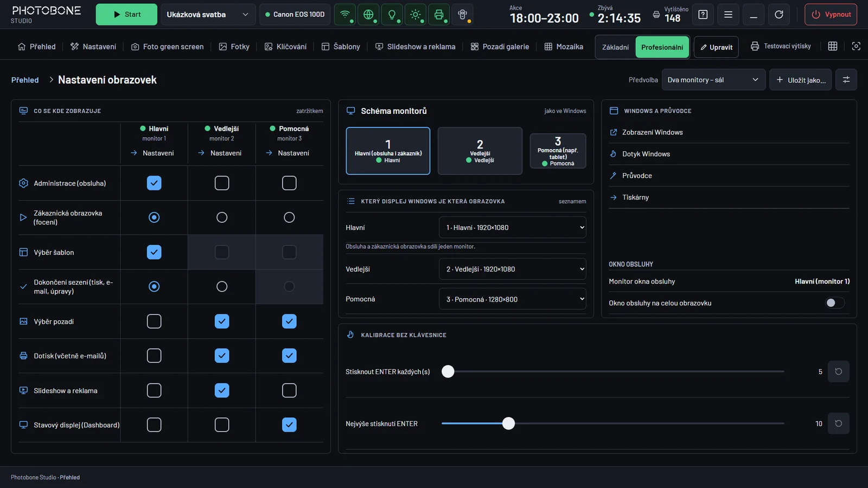868x488 pixels.
Task: Check Slideshow a reklama for Pomocná monitor
Action: pos(289,390)
